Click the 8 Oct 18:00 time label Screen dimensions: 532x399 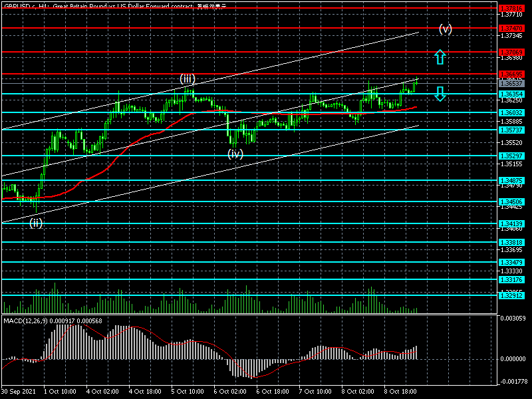click(402, 392)
